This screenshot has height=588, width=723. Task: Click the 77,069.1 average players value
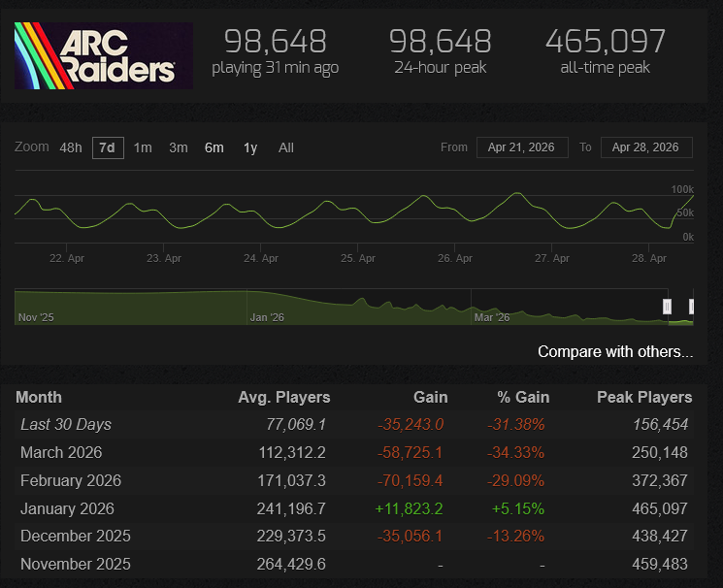click(x=296, y=424)
